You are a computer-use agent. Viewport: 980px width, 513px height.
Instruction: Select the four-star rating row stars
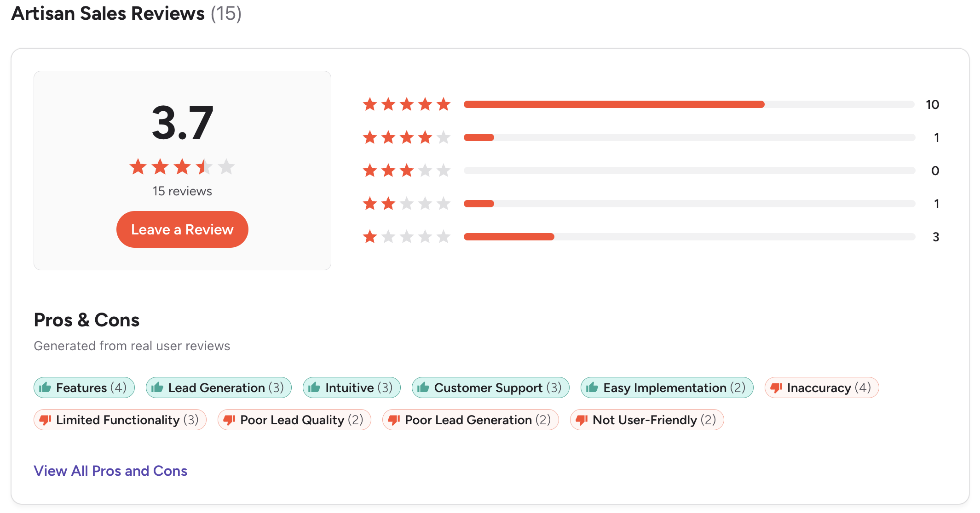406,137
